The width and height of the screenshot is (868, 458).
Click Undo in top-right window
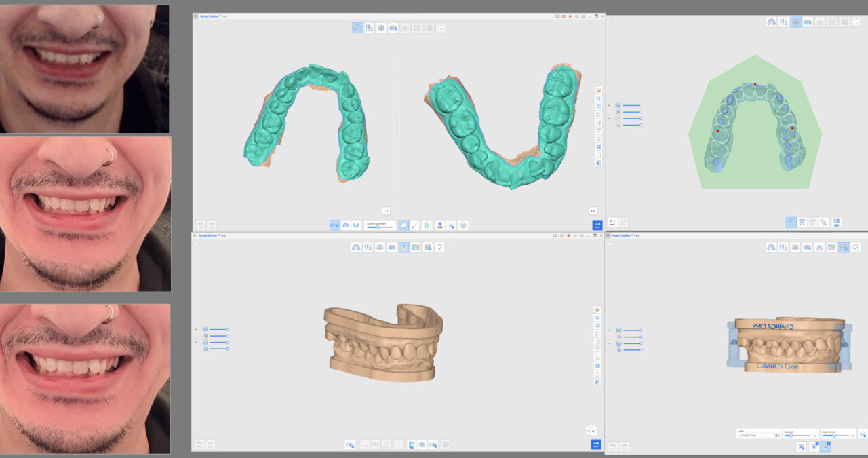612,222
